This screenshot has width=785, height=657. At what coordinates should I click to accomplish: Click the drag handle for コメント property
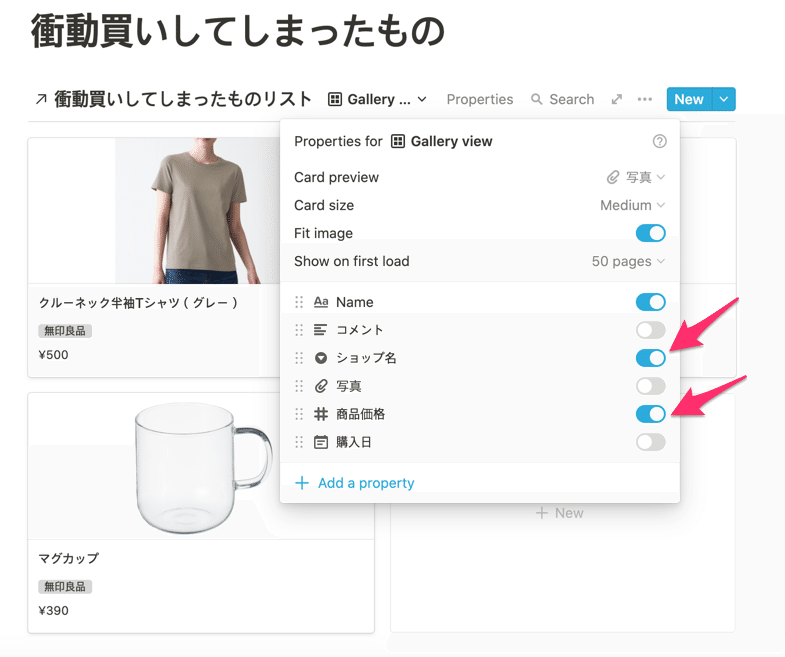pyautogui.click(x=299, y=330)
